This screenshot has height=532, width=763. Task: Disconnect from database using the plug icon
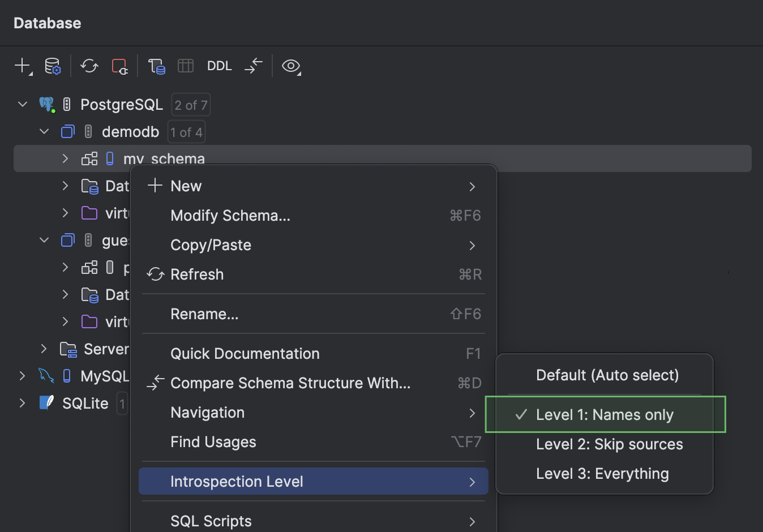[119, 66]
